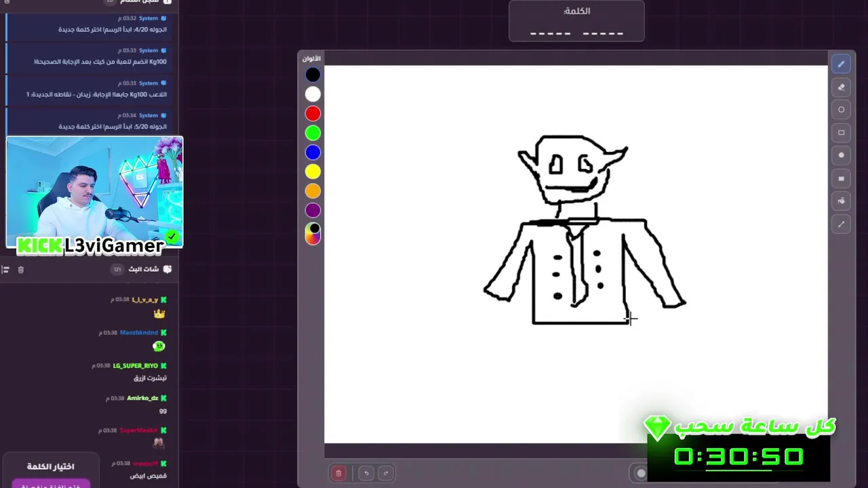Click trash icon in chat header
Screen dimensions: 868x488
point(20,270)
